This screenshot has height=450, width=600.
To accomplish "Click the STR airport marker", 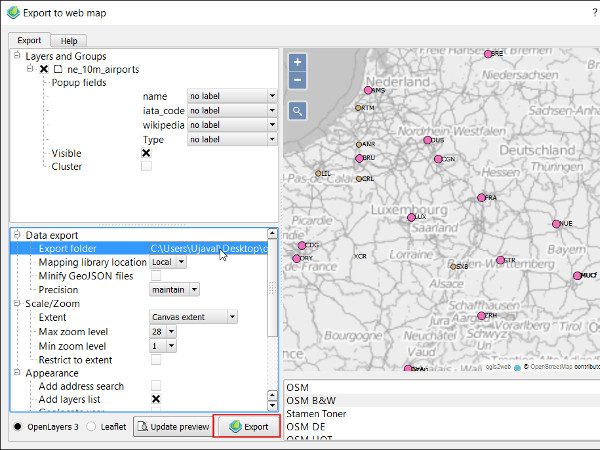I will click(x=500, y=260).
